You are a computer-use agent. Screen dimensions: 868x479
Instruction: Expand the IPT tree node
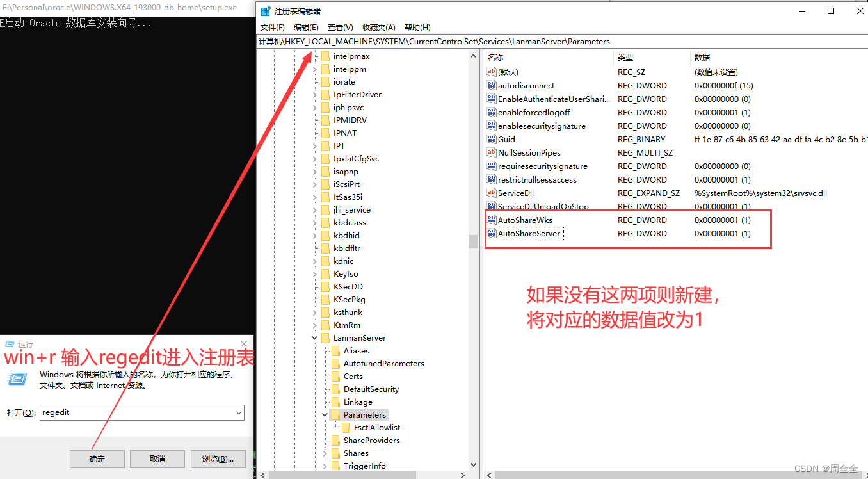click(x=314, y=146)
